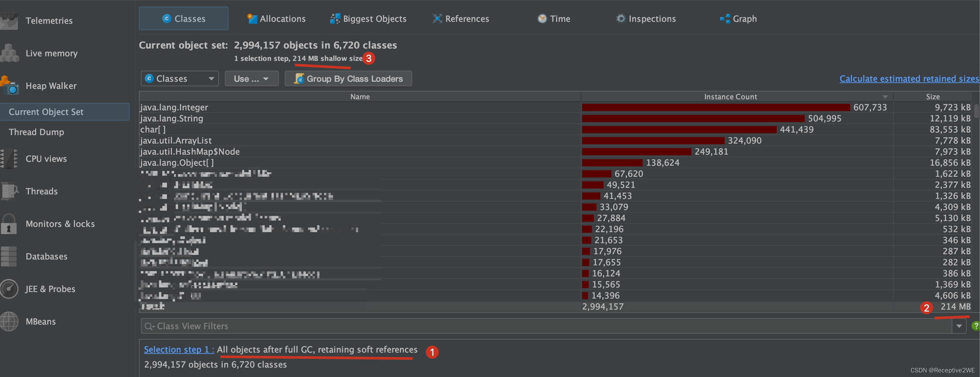980x377 pixels.
Task: Open the Use ... dropdown button
Action: (252, 78)
